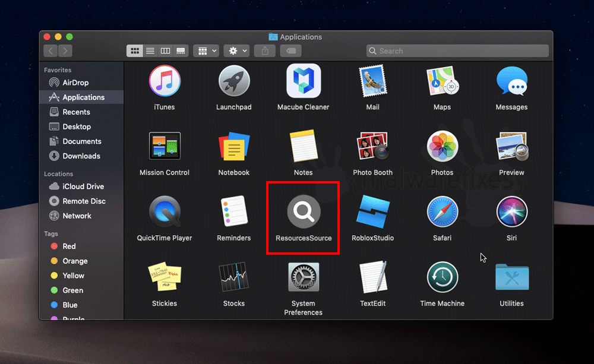Click the Mission Control icon
This screenshot has height=364, width=594.
coord(165,146)
